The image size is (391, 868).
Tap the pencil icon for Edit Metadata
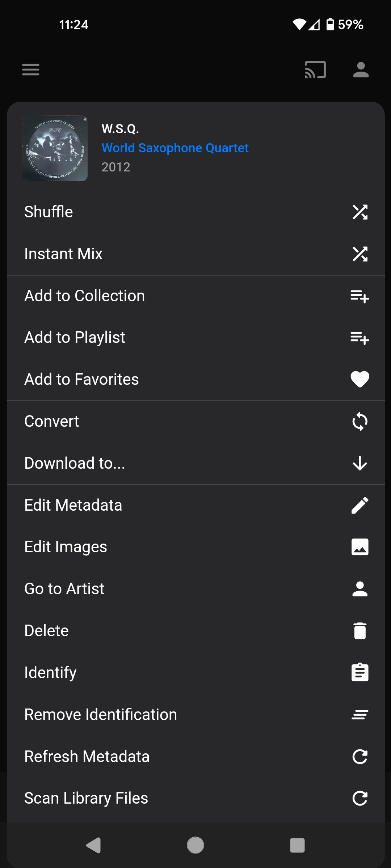[x=360, y=505]
